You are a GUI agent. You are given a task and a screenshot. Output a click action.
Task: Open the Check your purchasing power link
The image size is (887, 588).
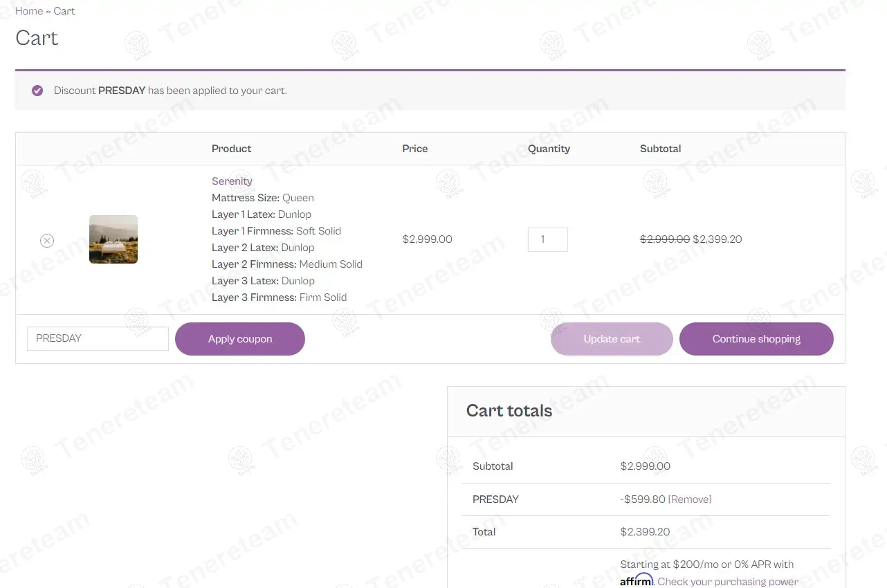(x=728, y=581)
